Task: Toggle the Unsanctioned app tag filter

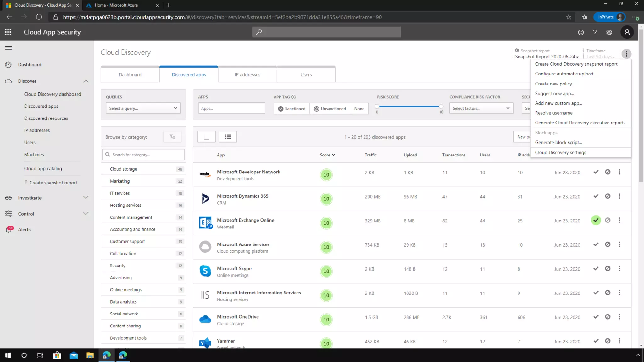Action: pos(330,109)
